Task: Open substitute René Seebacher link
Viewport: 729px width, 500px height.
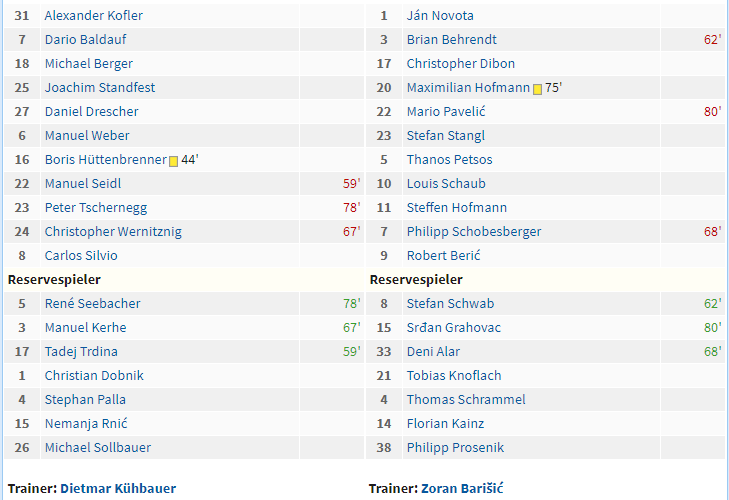Action: click(x=93, y=304)
